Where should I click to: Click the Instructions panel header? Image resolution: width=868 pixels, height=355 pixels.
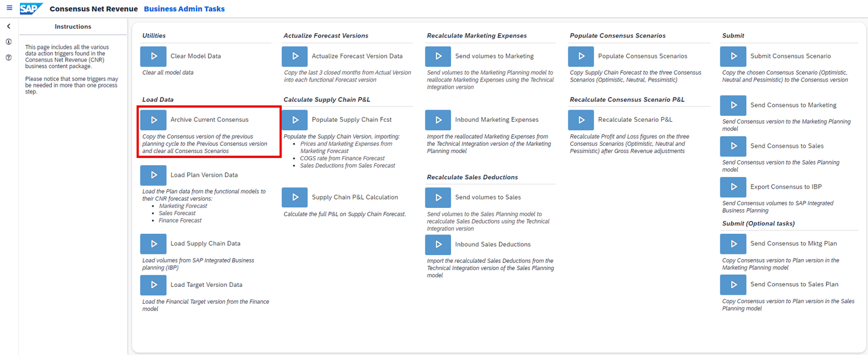(x=73, y=27)
